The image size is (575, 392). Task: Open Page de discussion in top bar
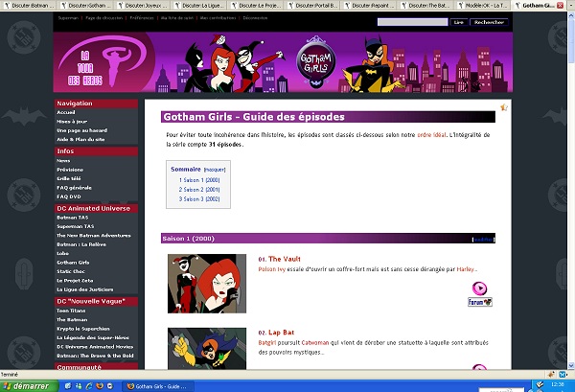(x=104, y=17)
